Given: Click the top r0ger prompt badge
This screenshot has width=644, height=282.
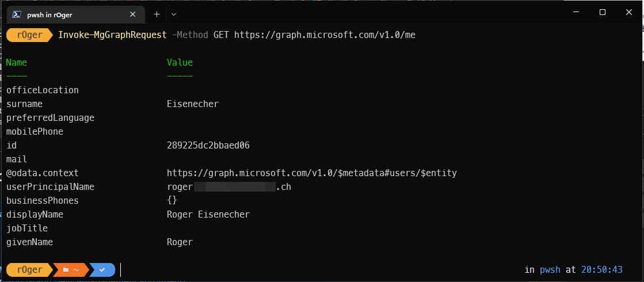Looking at the screenshot, I should 30,35.
